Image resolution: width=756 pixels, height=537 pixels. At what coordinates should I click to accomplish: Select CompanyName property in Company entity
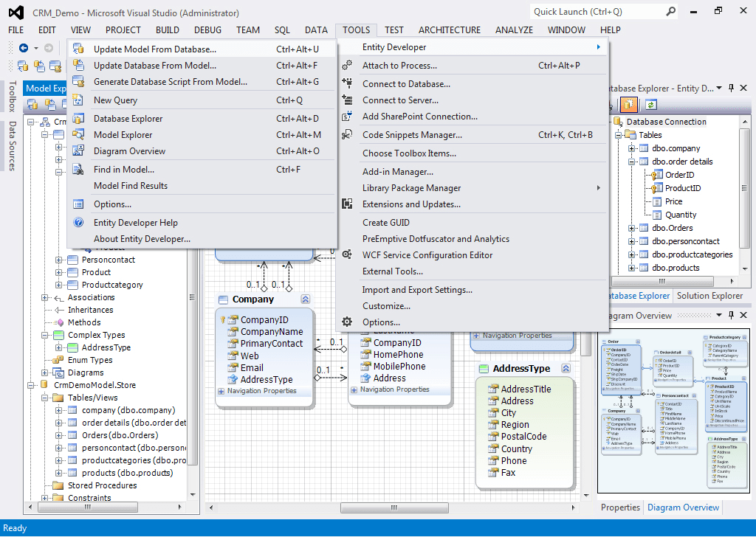coord(272,331)
